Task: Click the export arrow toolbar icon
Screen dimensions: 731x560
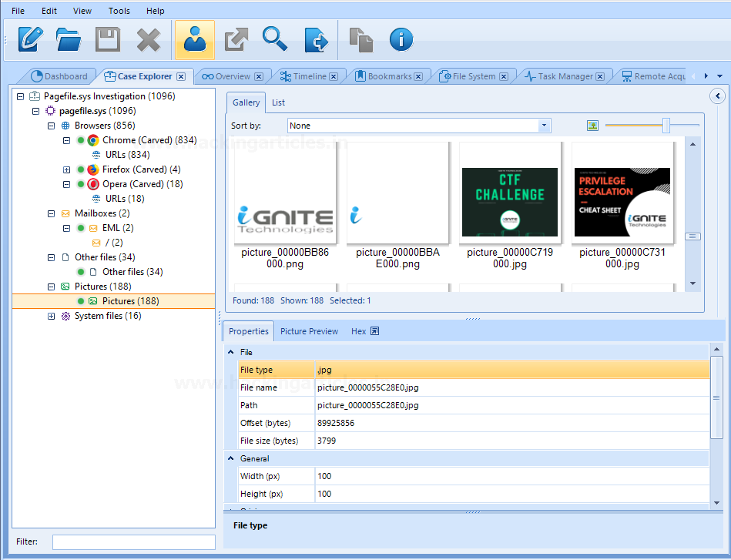Action: point(235,39)
